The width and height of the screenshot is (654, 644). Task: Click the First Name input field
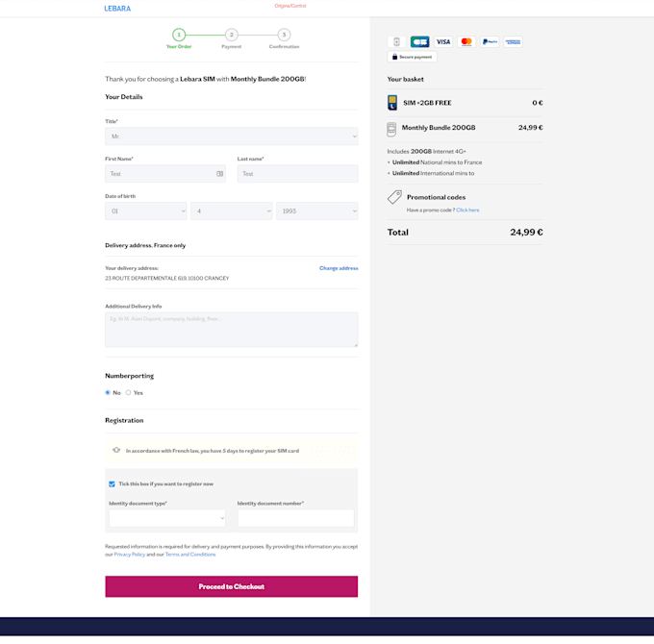[165, 174]
